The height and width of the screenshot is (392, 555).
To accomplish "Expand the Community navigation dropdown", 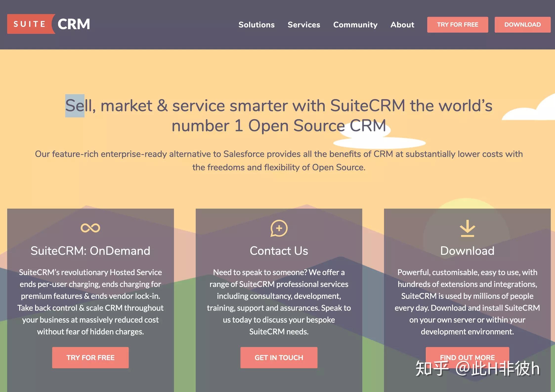I will tap(355, 25).
